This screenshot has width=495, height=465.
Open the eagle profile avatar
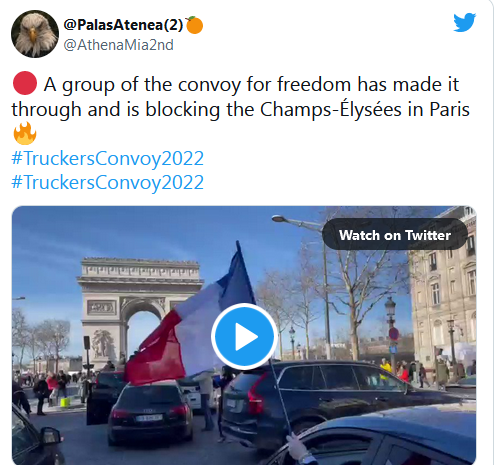point(35,34)
